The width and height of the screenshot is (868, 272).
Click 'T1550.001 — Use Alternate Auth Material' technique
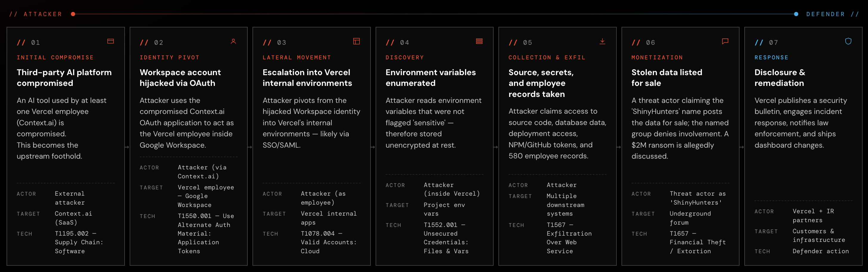tap(206, 234)
